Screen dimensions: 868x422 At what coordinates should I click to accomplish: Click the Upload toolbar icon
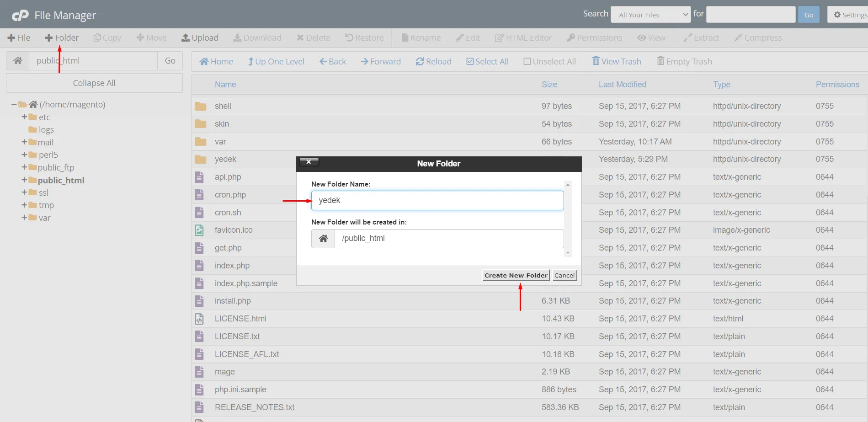coord(200,38)
